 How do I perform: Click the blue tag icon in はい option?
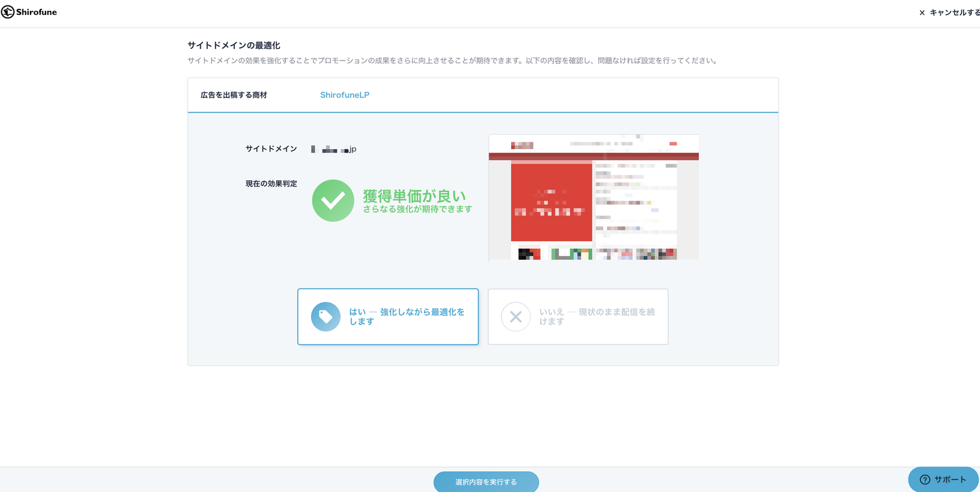coord(326,316)
